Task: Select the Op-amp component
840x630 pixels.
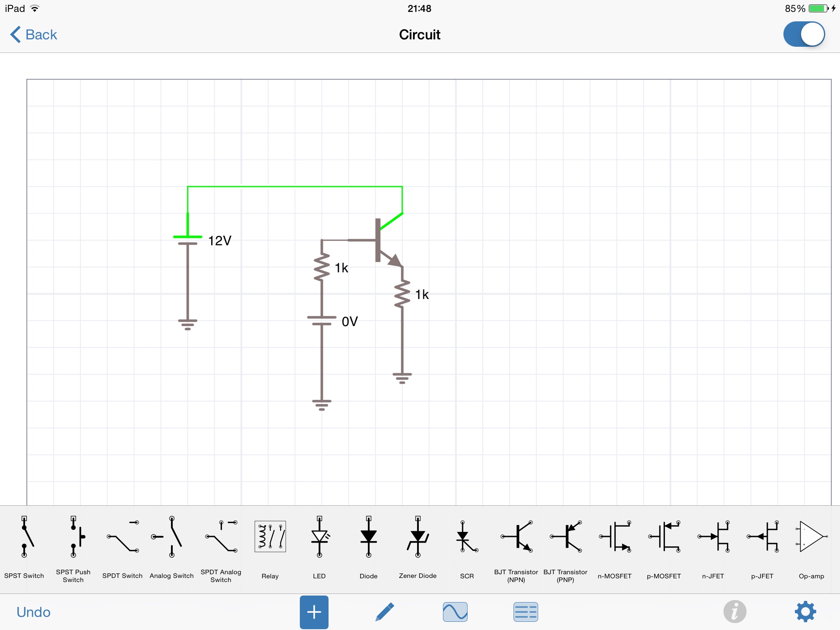Action: click(x=811, y=536)
